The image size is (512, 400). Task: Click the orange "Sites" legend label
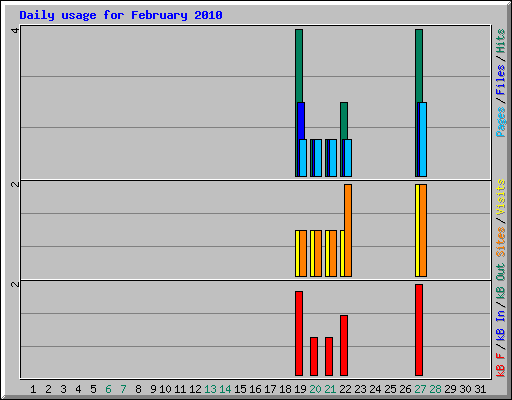pyautogui.click(x=500, y=242)
